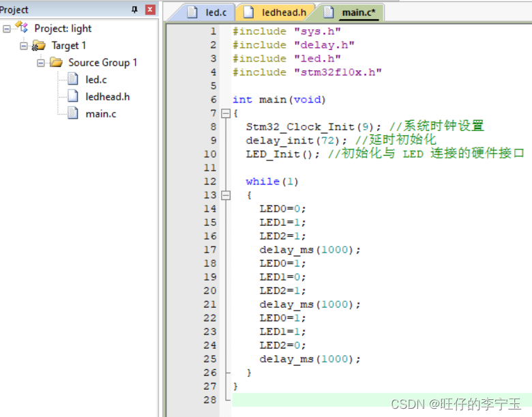
Task: Click LED0=1; on line 22
Action: (x=282, y=318)
